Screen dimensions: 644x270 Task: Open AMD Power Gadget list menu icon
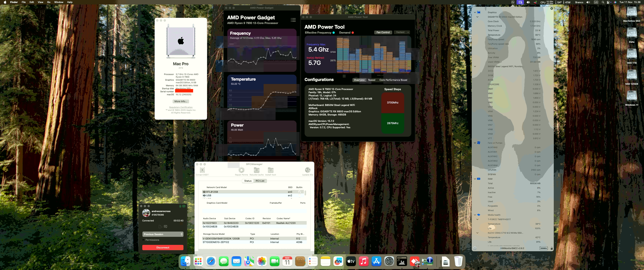tap(293, 20)
